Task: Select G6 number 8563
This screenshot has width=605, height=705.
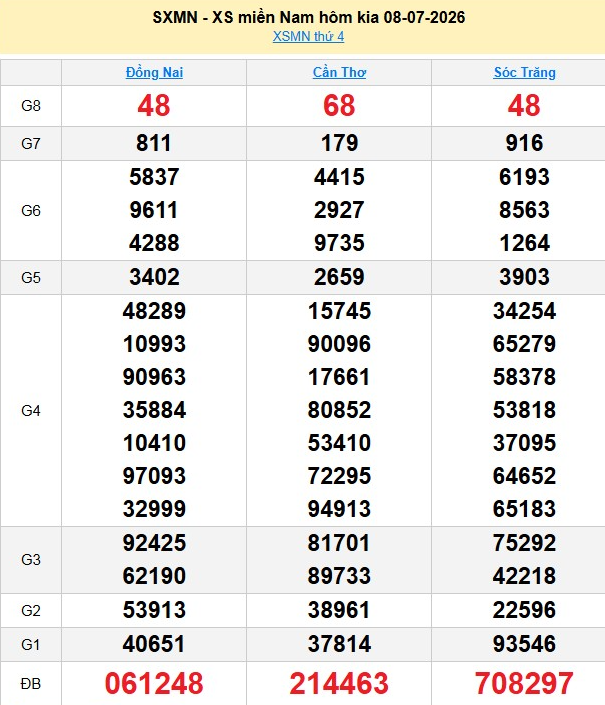Action: [525, 210]
